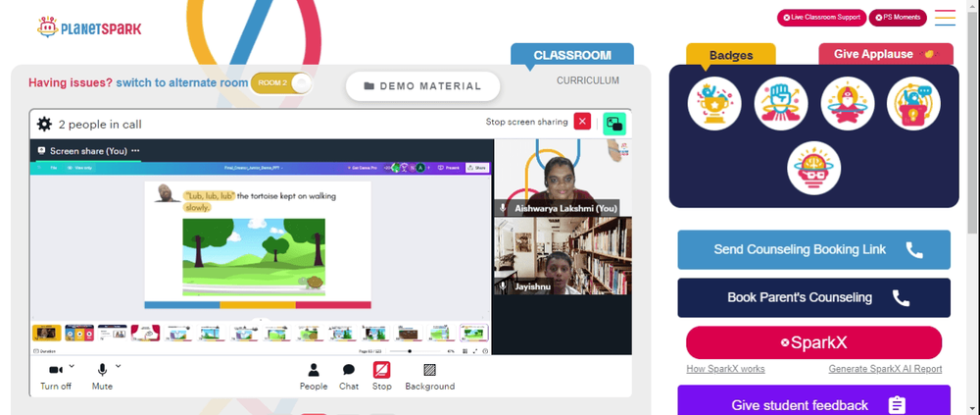Turn off the camera
The height and width of the screenshot is (415, 980).
coord(56,377)
